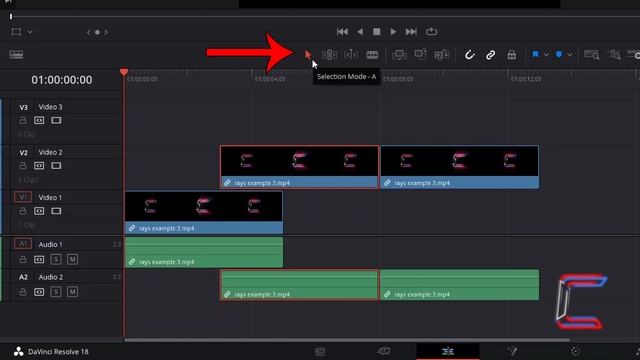The width and height of the screenshot is (640, 360).
Task: Activate Dynamic Trim Mode tool
Action: pyautogui.click(x=351, y=55)
